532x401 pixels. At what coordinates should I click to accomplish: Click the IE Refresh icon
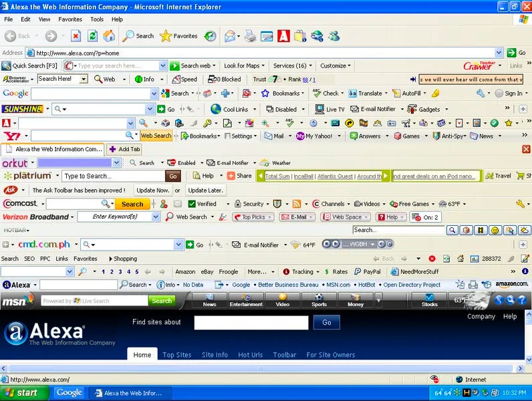coord(92,35)
